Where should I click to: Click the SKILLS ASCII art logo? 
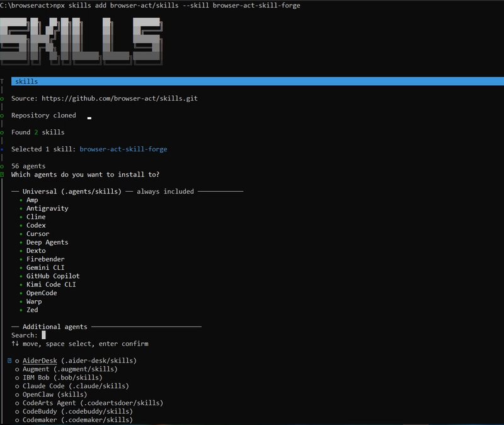(x=81, y=41)
